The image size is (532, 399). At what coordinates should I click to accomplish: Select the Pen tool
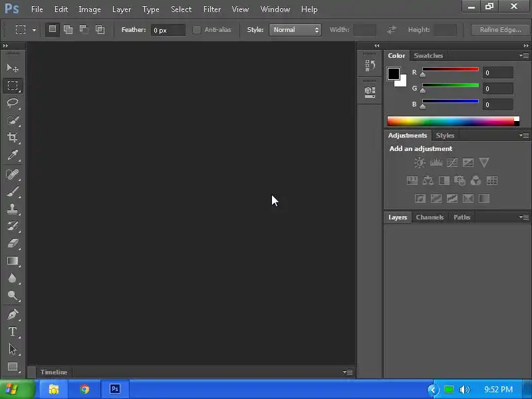coord(13,315)
